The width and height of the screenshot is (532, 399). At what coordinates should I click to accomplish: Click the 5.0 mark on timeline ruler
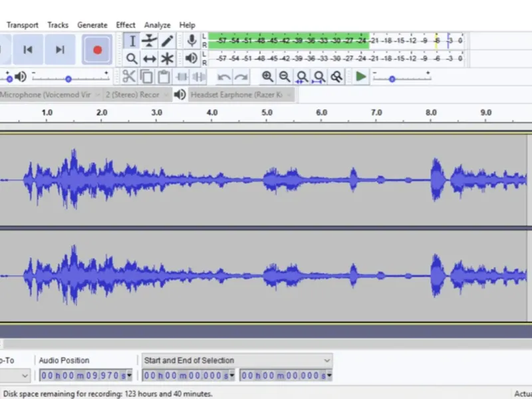[x=267, y=113]
